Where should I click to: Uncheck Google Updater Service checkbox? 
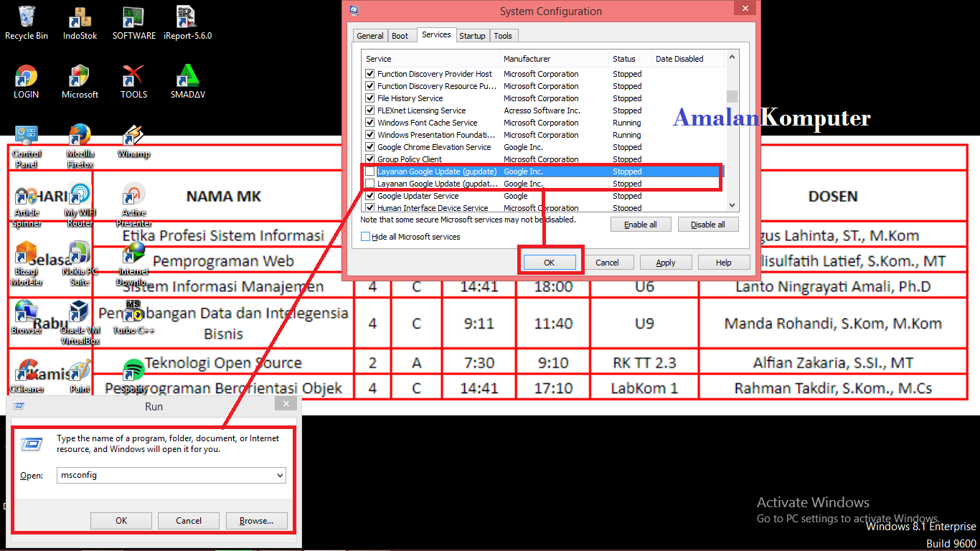370,196
